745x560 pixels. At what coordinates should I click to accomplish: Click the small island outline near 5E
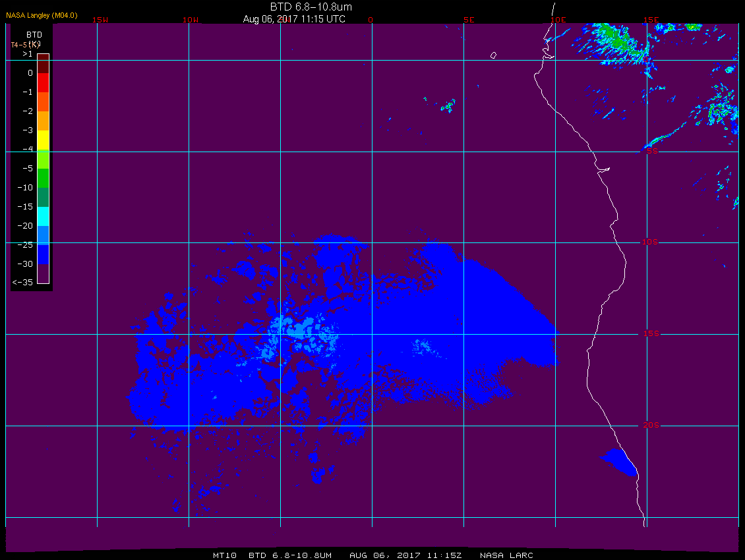coord(493,55)
